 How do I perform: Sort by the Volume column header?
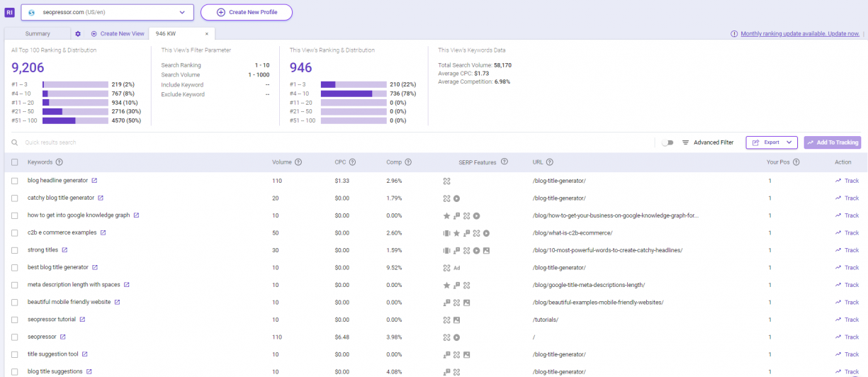pos(282,162)
